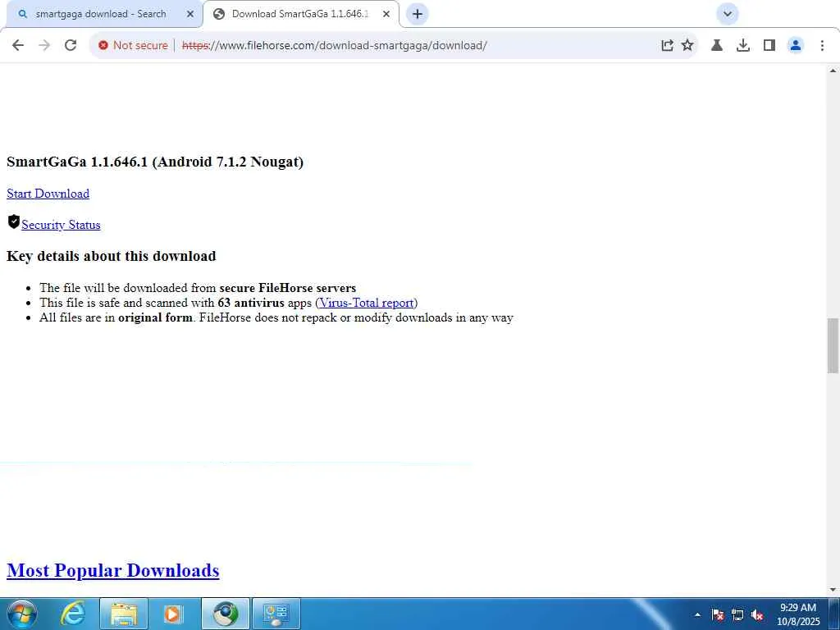Screen dimensions: 840x630
Task: Click the scrollbar down arrow
Action: pos(833,590)
